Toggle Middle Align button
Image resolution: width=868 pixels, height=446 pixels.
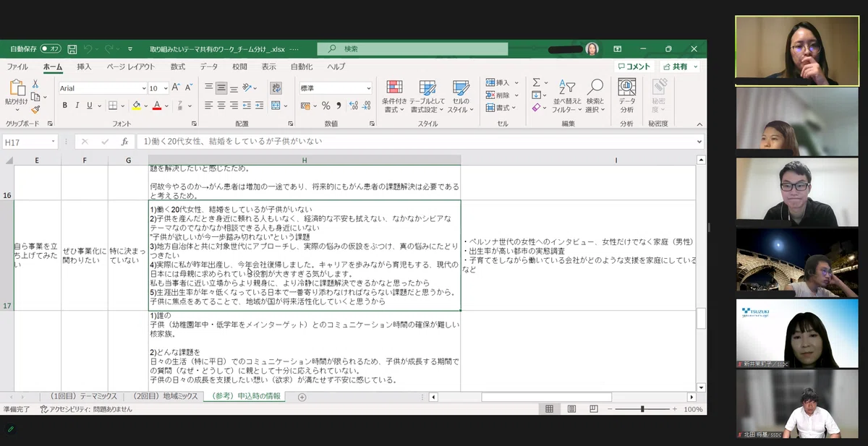pyautogui.click(x=221, y=87)
